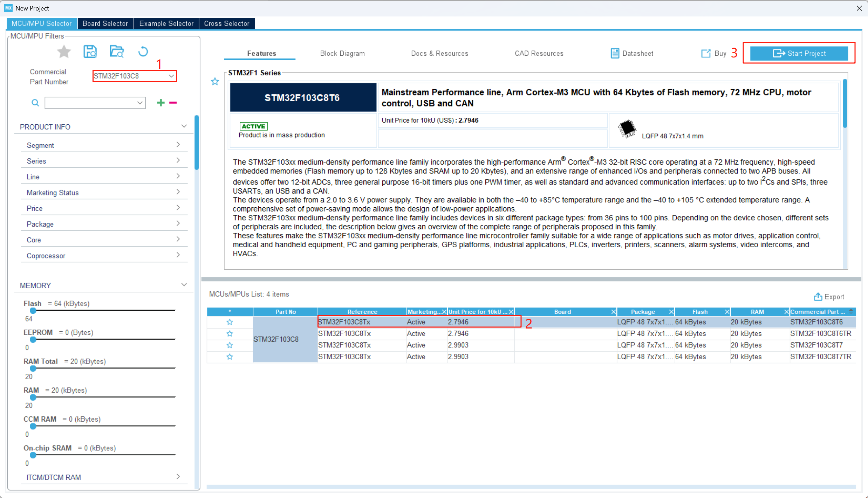Open the Block Diagram tab
868x498 pixels.
(x=342, y=53)
